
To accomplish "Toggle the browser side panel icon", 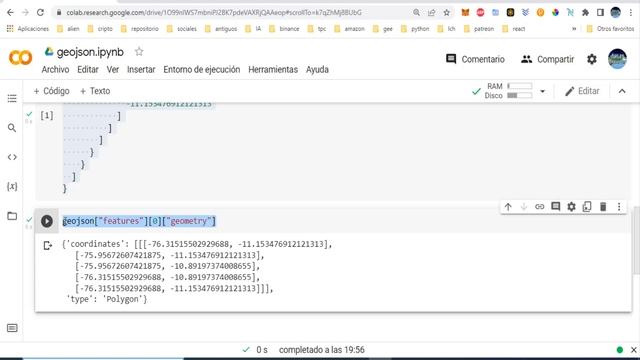I will [x=600, y=13].
